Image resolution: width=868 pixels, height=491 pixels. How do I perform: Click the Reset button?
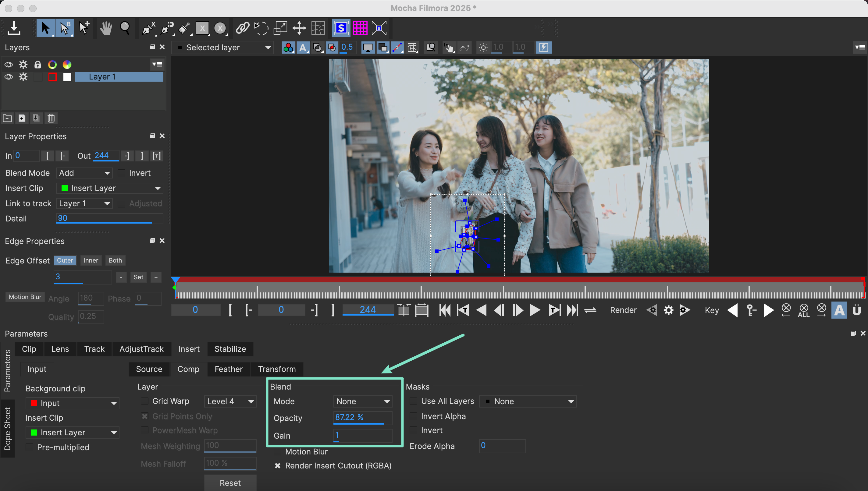pyautogui.click(x=230, y=483)
